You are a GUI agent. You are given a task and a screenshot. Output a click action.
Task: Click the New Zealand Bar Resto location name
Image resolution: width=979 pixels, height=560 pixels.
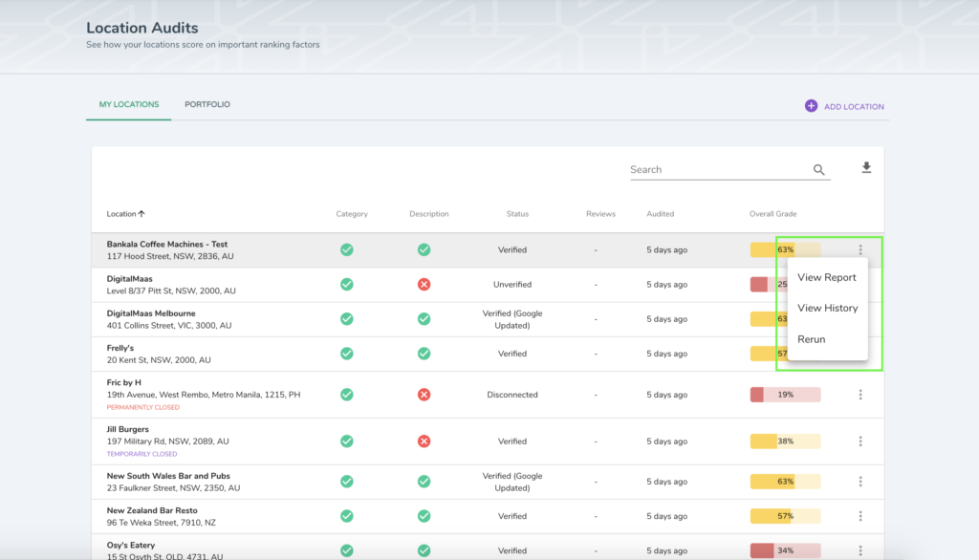click(152, 510)
